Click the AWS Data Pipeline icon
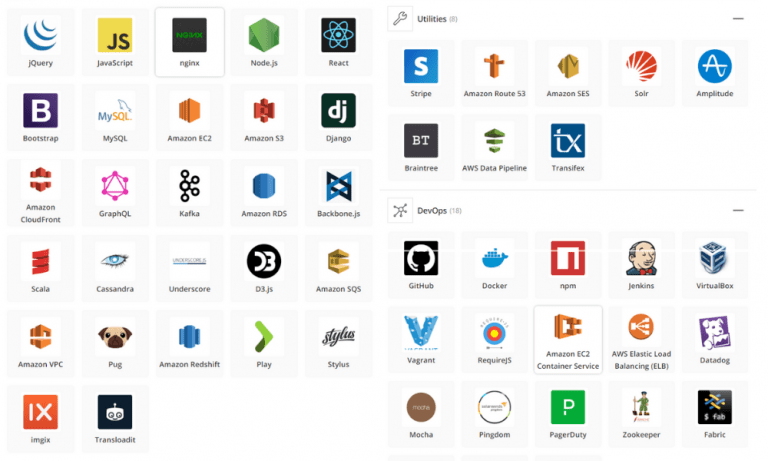 [x=495, y=141]
